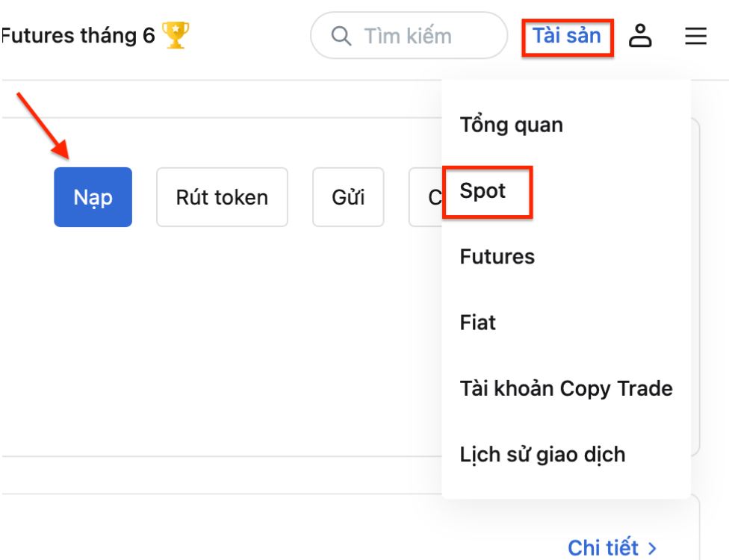This screenshot has height=560, width=729.
Task: Click the Nạp button highlighted by the red arrow
Action: (93, 197)
